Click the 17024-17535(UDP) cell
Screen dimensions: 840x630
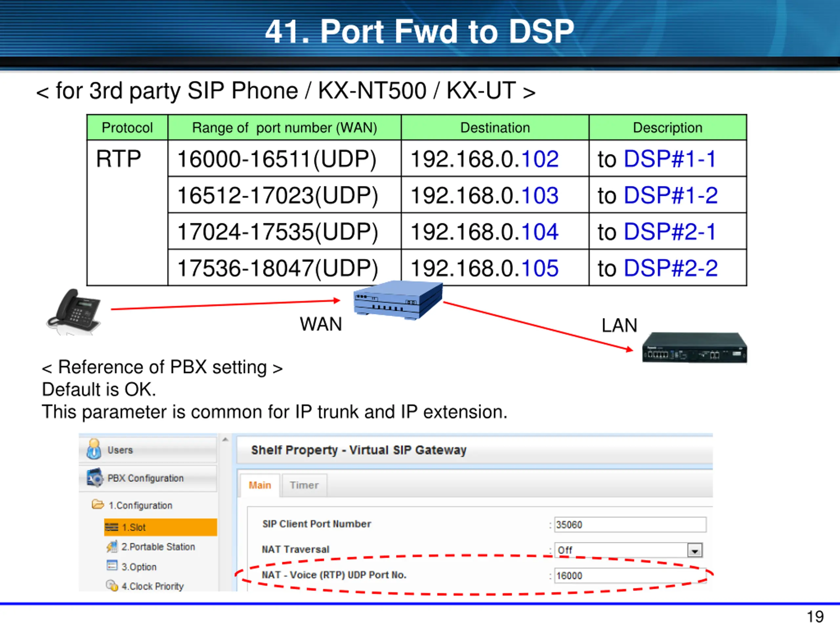284,231
